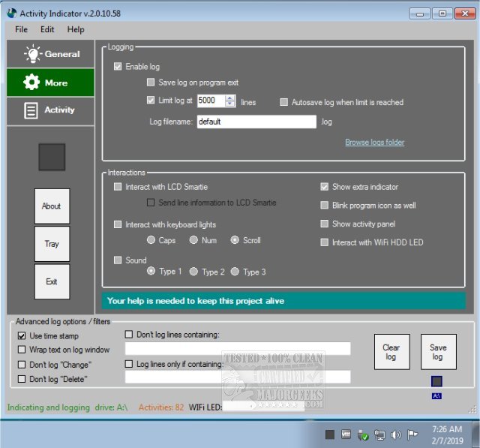Enable Blink program icon as well
Screen dimensions: 480x448
click(324, 205)
